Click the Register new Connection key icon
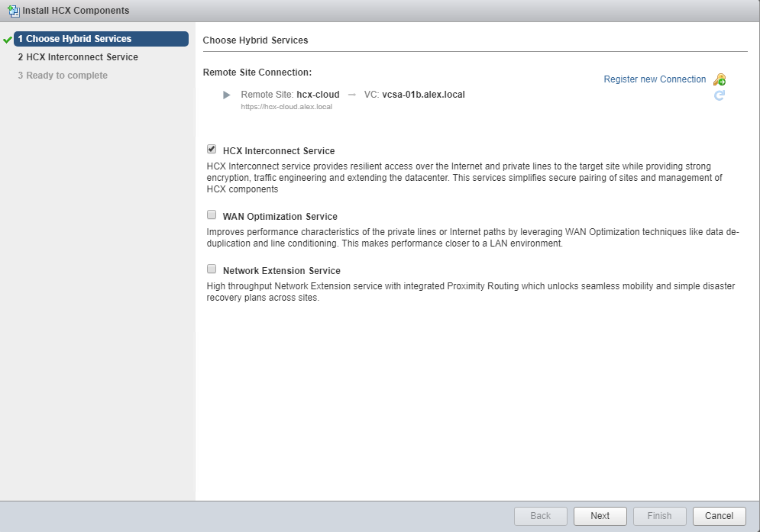This screenshot has height=532, width=760. (x=720, y=79)
